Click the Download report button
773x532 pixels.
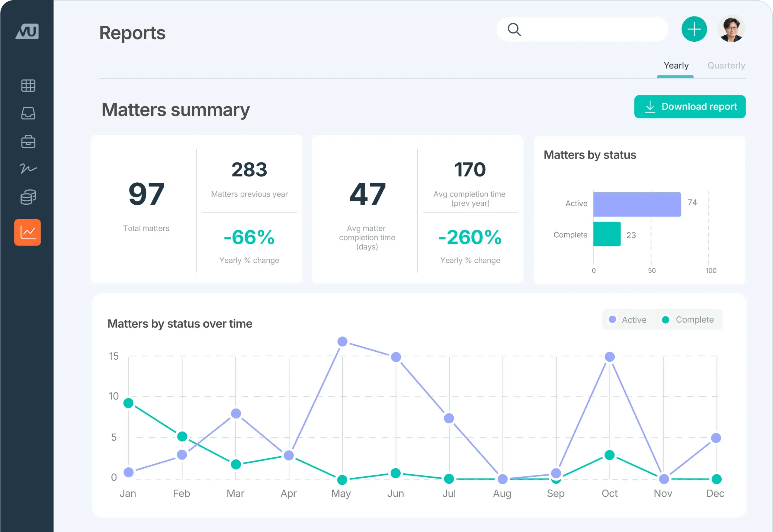(690, 107)
